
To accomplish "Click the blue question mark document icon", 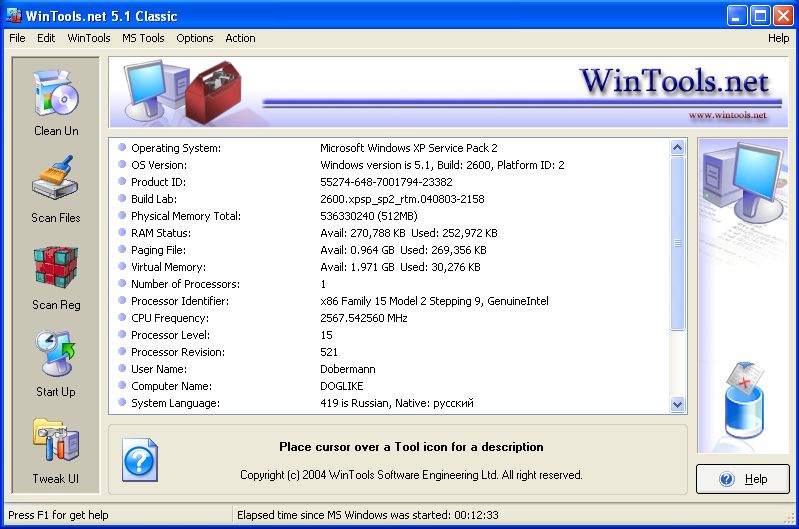I will point(140,460).
